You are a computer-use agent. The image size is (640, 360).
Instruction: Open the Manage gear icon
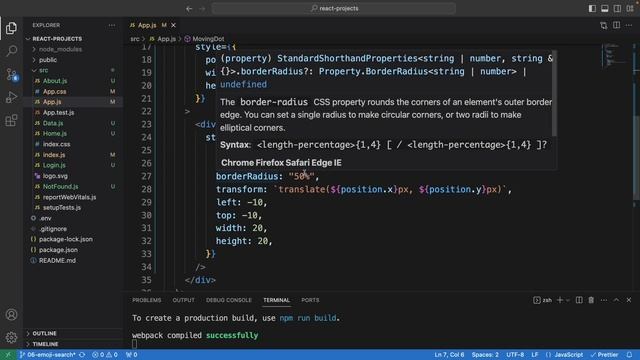point(11,337)
